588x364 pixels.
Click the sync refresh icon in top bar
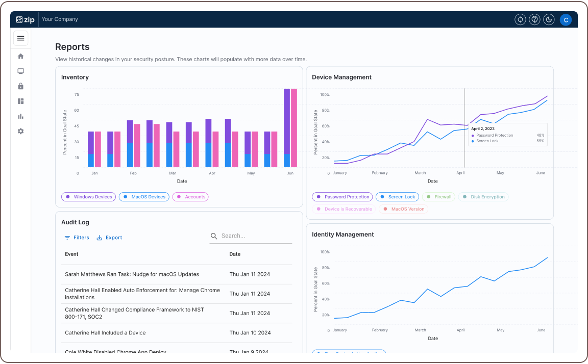(x=520, y=19)
